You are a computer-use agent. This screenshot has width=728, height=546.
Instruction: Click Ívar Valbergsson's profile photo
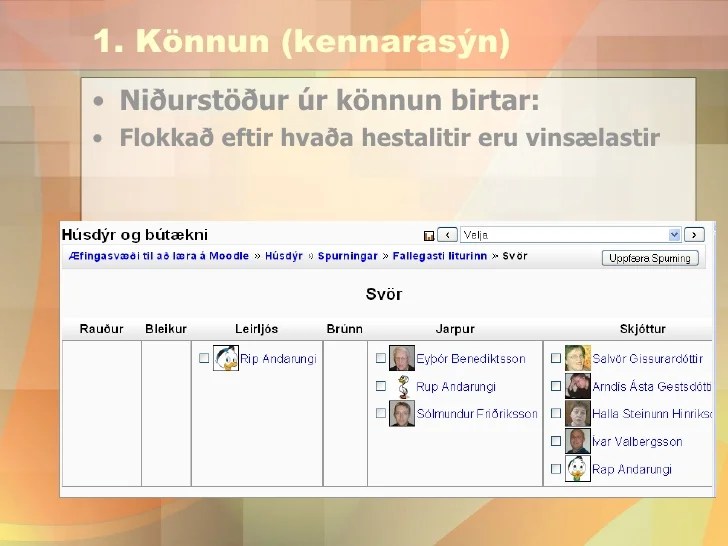[x=578, y=441]
